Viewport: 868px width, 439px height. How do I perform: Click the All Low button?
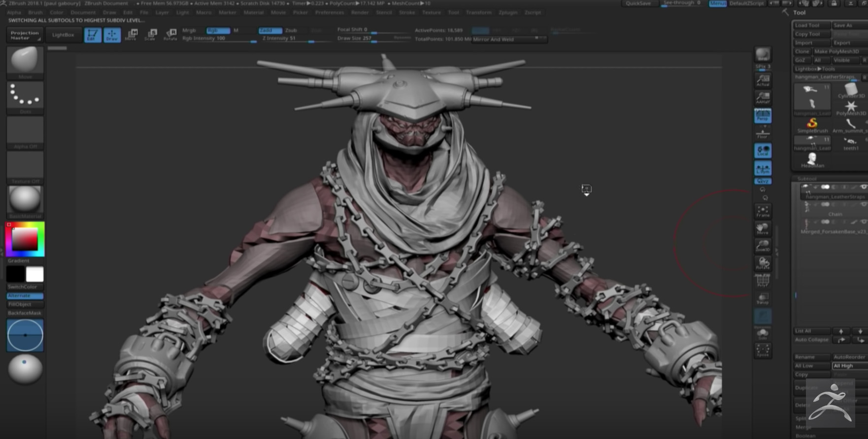coord(811,366)
